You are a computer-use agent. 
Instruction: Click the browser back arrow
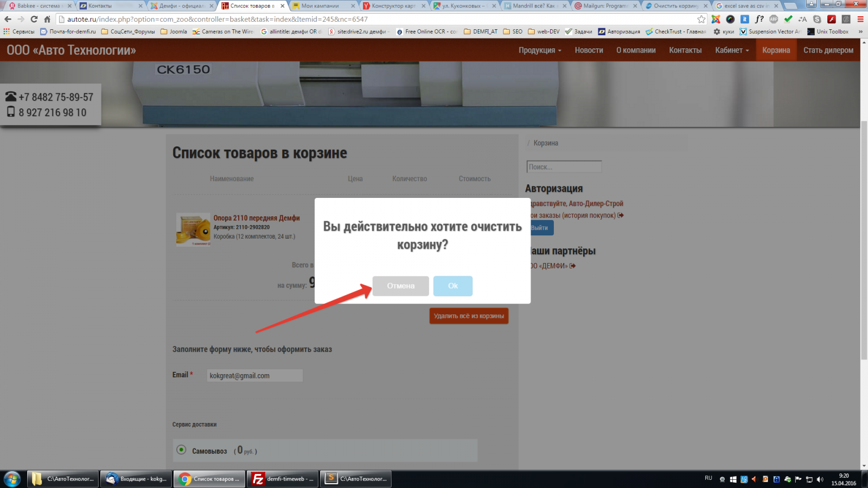pyautogui.click(x=8, y=19)
